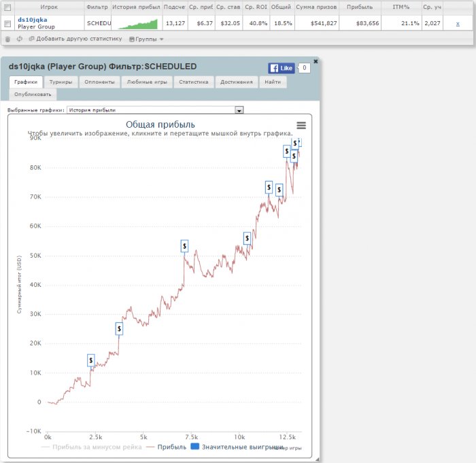This screenshot has width=476, height=463.
Task: Switch to the 'Турниры' tab
Action: pos(61,82)
